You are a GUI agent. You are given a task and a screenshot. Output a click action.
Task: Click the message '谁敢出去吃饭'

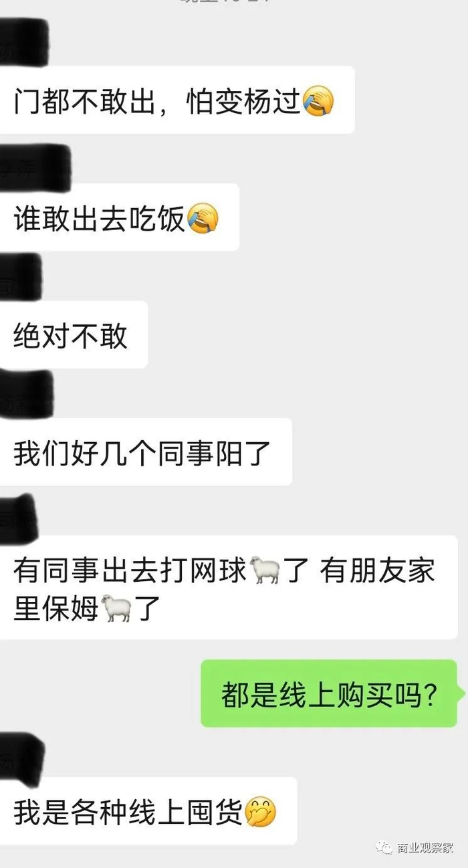point(119,218)
